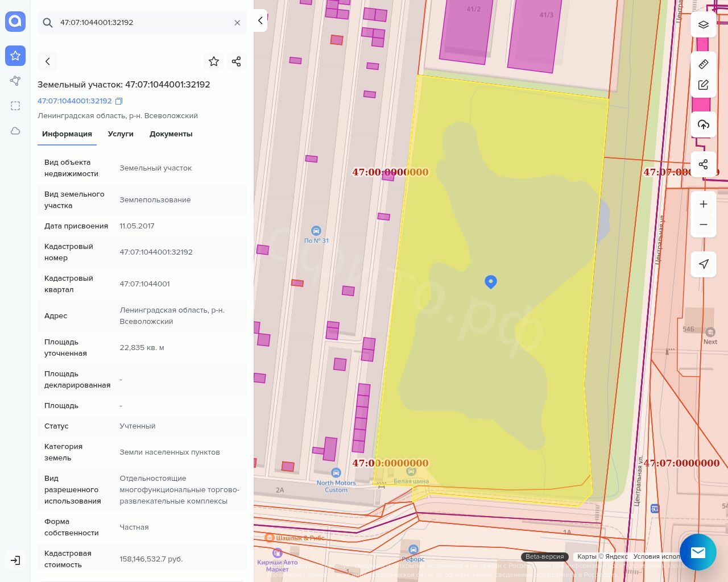Click the favorites star in left sidebar
This screenshot has width=728, height=582.
[x=15, y=56]
